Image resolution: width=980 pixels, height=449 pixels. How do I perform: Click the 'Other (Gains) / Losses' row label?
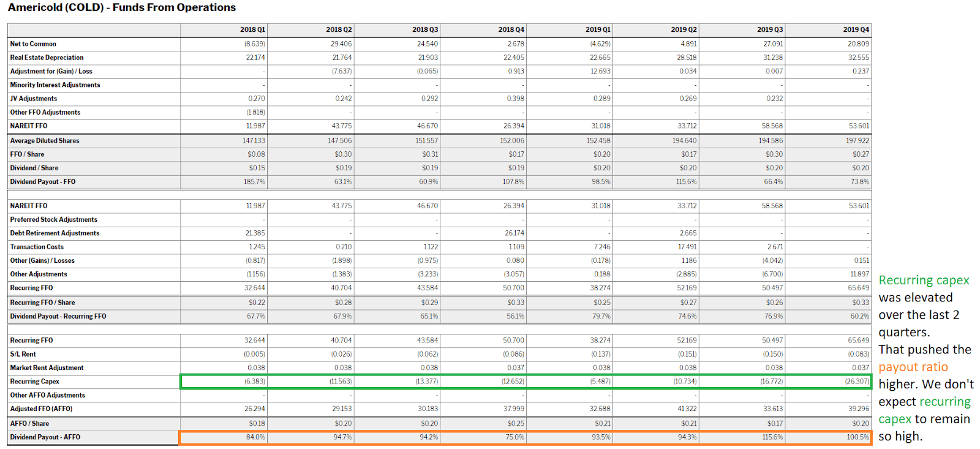pos(42,260)
